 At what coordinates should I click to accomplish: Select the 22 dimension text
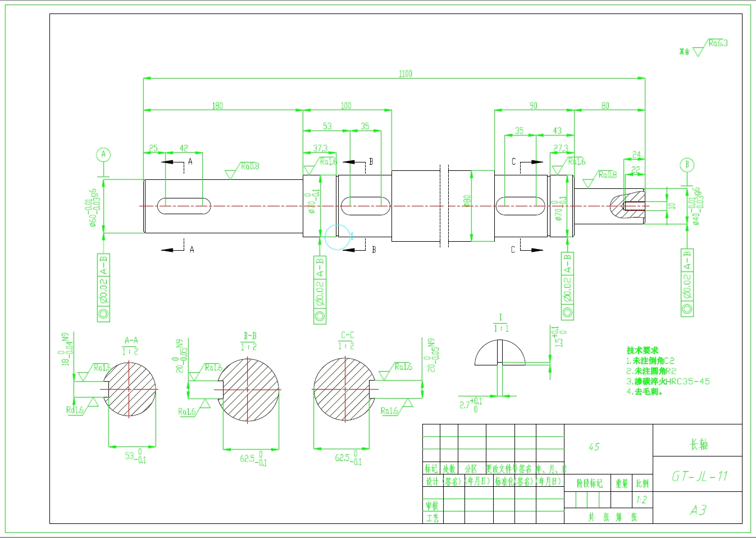pos(635,169)
